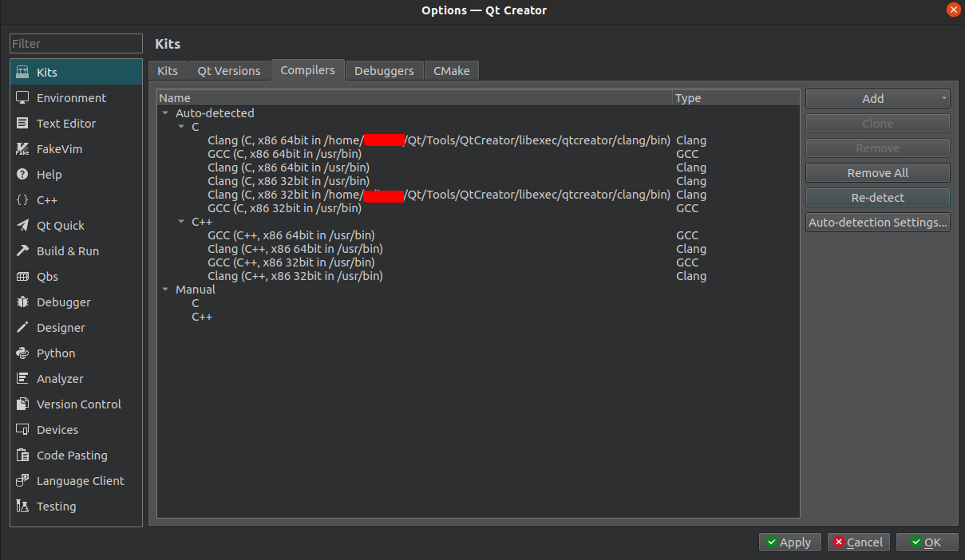Open the Build & Run hammer icon
The image size is (965, 560).
22,251
